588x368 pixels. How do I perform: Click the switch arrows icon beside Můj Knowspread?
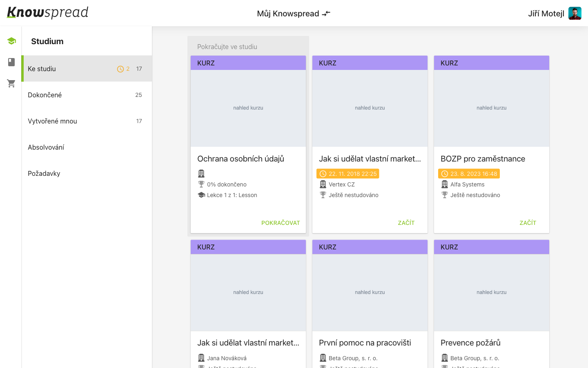(326, 13)
